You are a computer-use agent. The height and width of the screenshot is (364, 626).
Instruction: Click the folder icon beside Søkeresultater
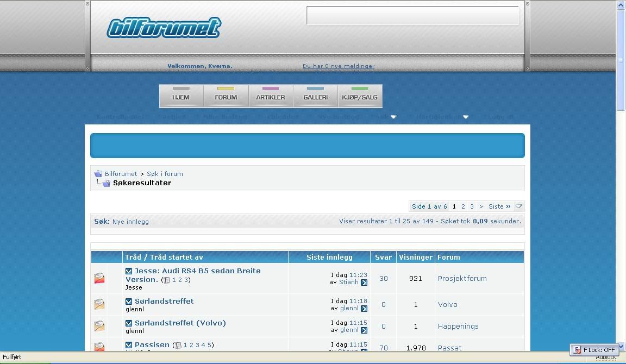coord(106,183)
